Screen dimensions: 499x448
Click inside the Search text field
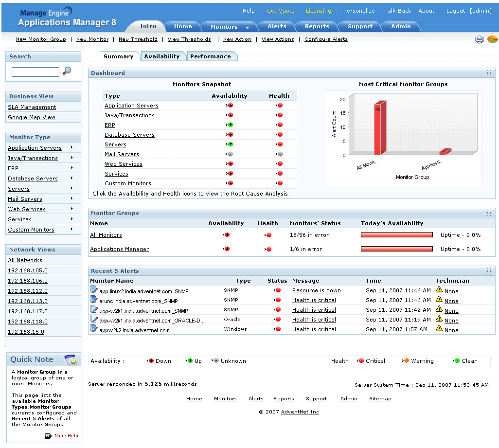36,71
